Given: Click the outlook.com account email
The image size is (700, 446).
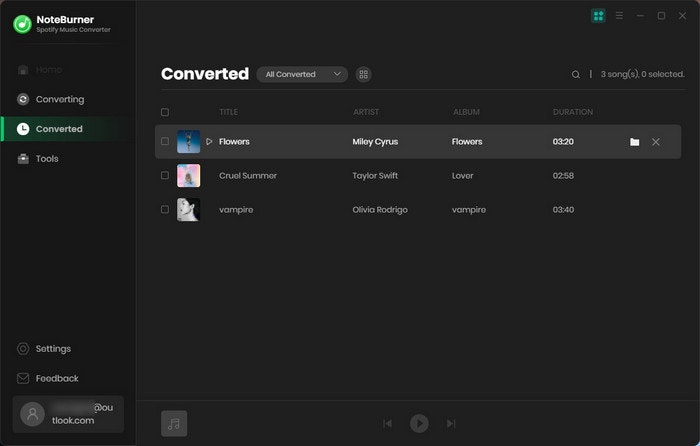Looking at the screenshot, I should 82,414.
